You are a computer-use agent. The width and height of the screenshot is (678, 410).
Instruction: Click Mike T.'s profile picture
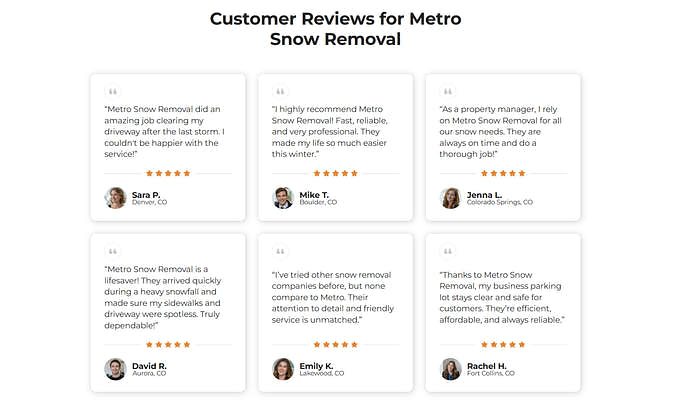coord(283,198)
